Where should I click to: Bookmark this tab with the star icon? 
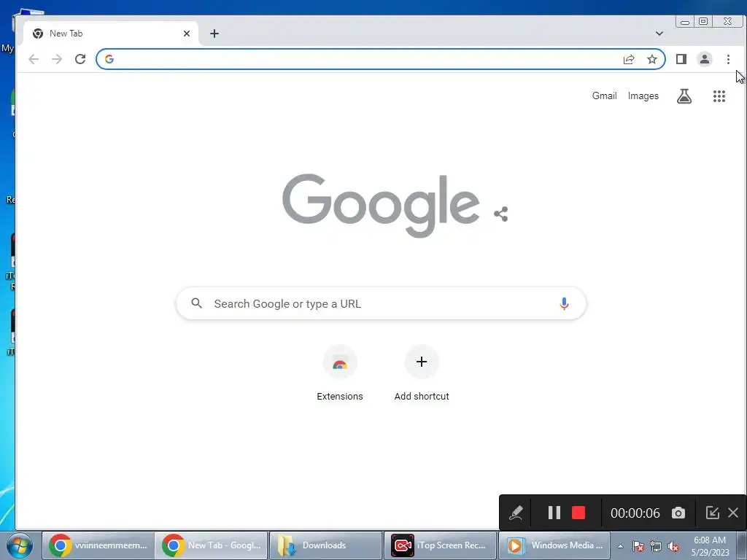[x=651, y=59]
